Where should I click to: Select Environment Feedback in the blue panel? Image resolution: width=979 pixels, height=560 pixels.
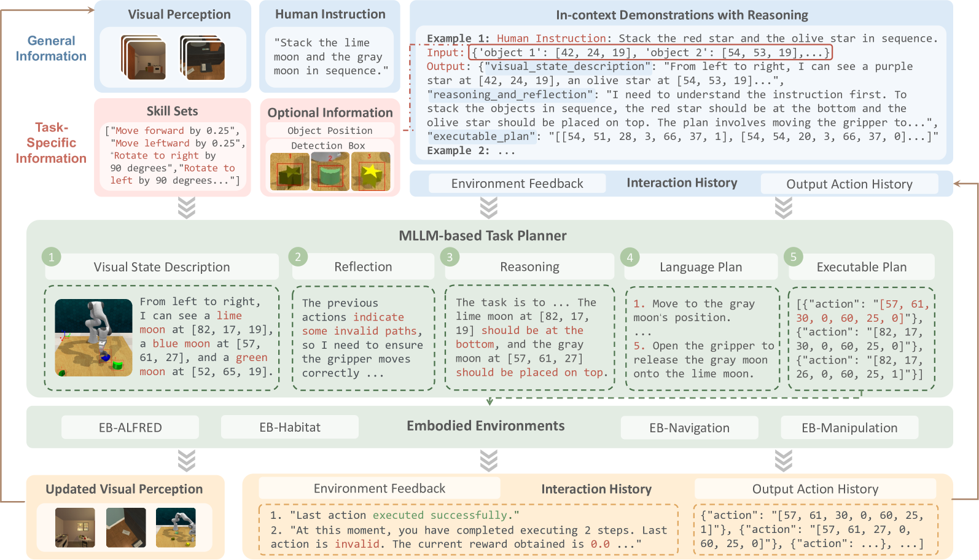point(517,184)
